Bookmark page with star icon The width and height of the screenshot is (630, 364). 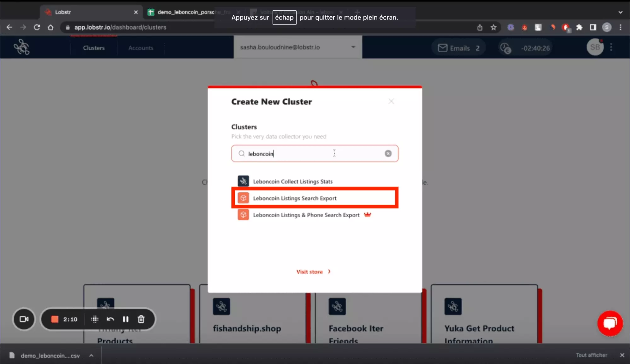coord(494,27)
